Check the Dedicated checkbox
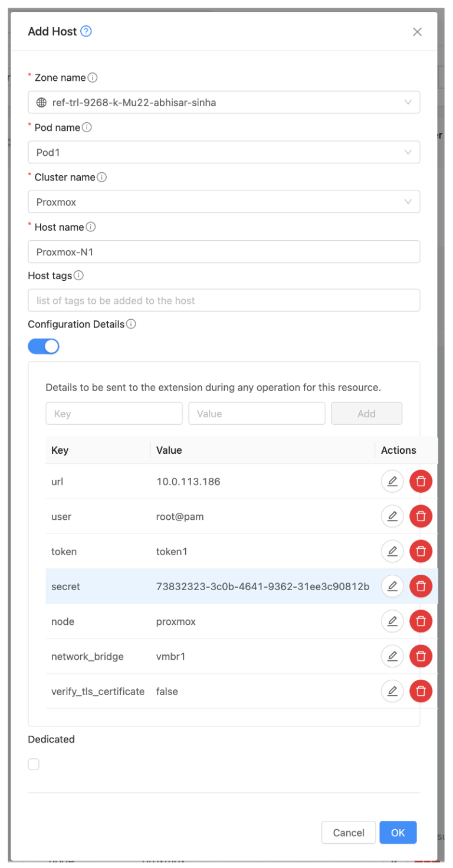Image resolution: width=453 pixels, height=868 pixels. click(34, 764)
